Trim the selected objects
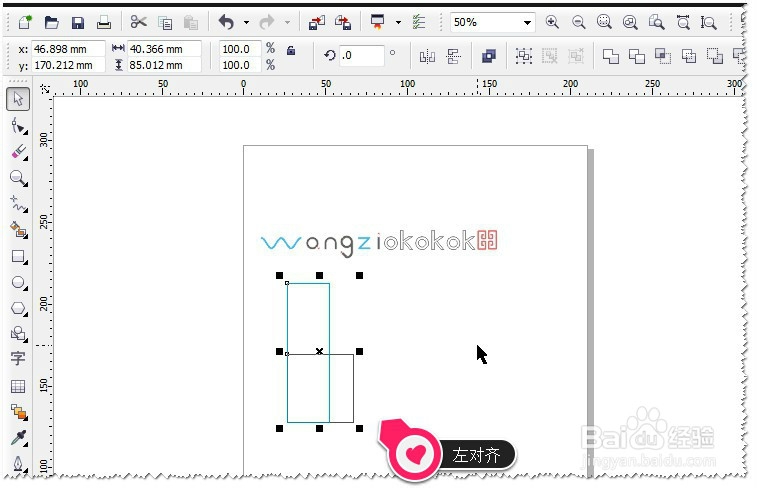The width and height of the screenshot is (757, 488). (637, 56)
